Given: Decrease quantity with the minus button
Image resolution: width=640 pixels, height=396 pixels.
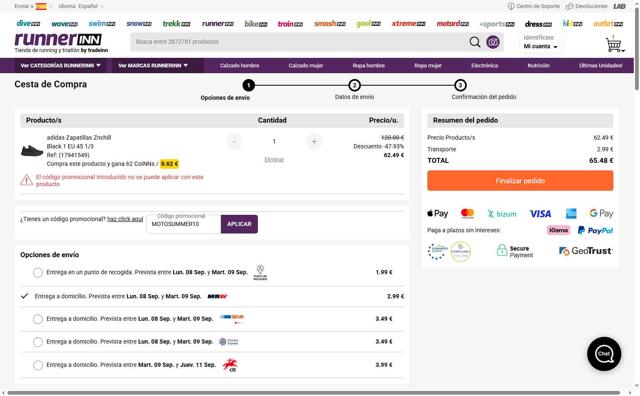Looking at the screenshot, I should pyautogui.click(x=234, y=142).
